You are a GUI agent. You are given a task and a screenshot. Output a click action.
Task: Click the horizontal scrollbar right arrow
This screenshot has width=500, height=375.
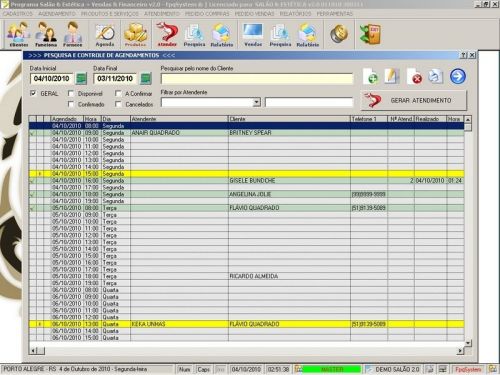coord(460,350)
